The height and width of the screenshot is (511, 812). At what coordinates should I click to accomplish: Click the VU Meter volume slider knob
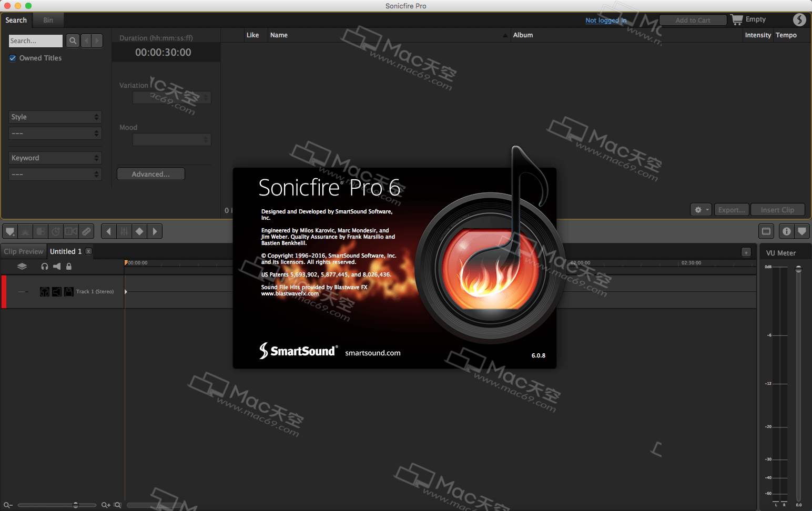[798, 269]
